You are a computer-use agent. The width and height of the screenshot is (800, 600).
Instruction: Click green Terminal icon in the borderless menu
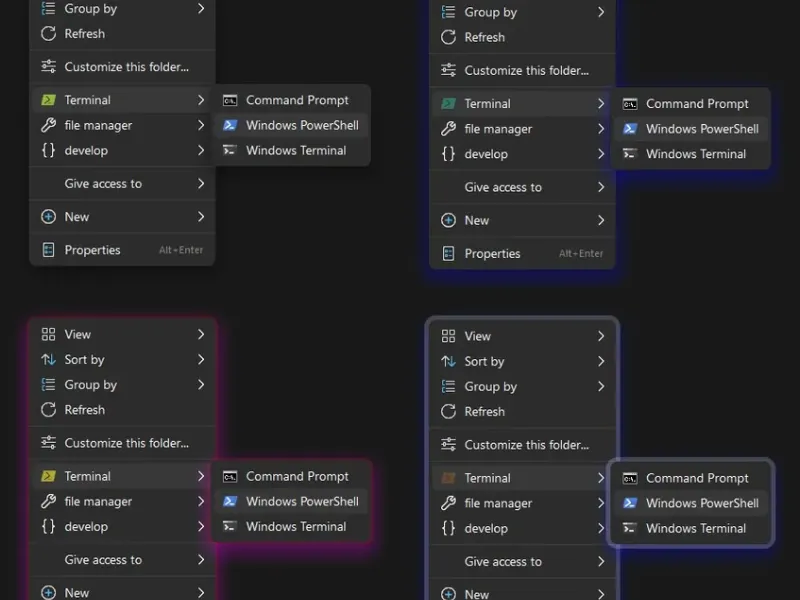[48, 100]
